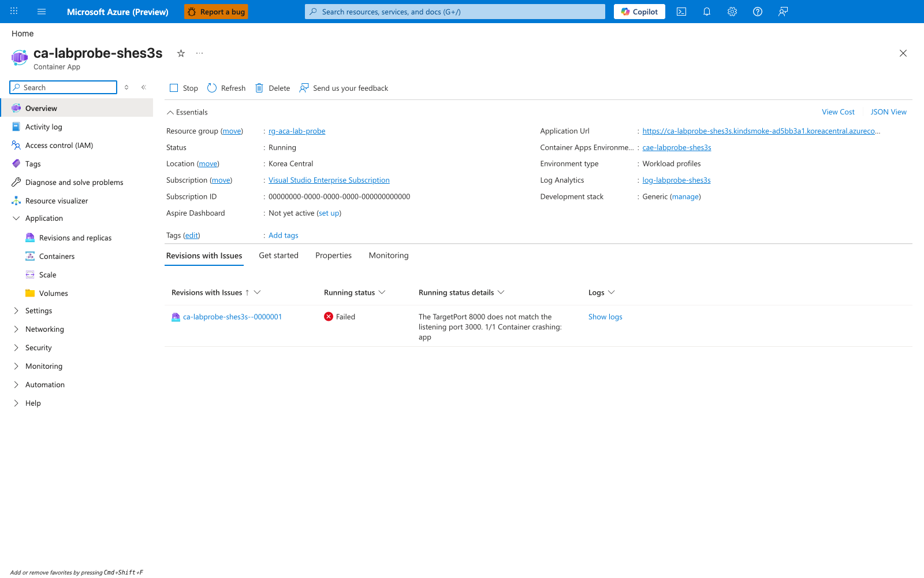Viewport: 924px width, 578px height.
Task: Open Volumes under Application
Action: [53, 293]
